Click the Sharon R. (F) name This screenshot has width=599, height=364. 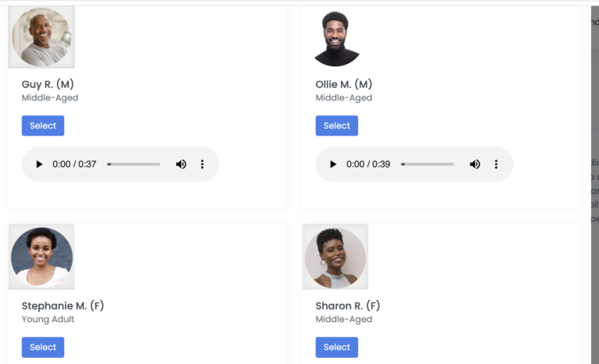click(348, 306)
